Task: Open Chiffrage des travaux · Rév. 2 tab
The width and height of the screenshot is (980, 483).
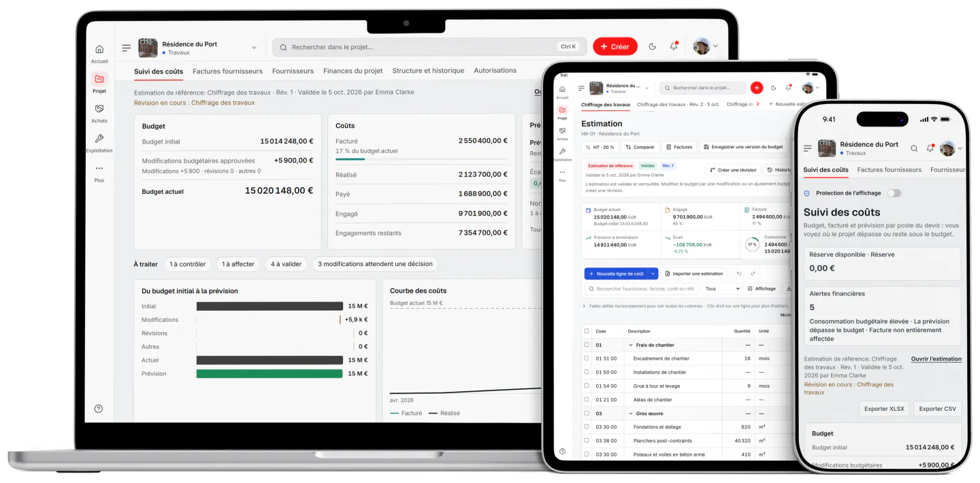Action: tap(679, 105)
